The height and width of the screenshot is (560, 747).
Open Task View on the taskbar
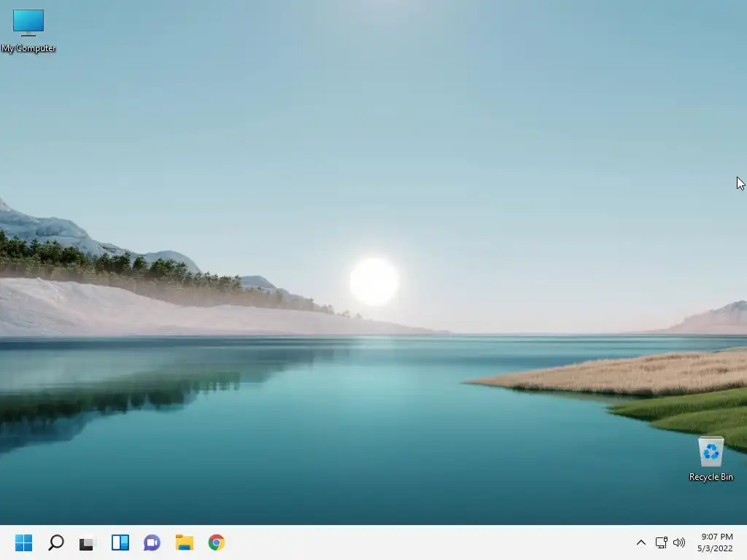pos(88,542)
